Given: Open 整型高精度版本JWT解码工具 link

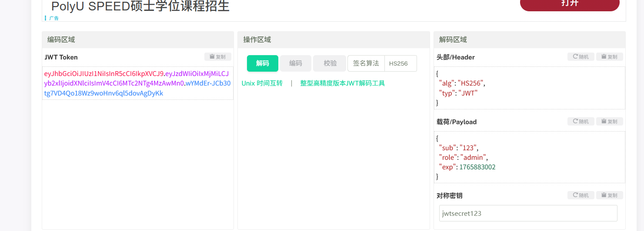Looking at the screenshot, I should (x=342, y=83).
